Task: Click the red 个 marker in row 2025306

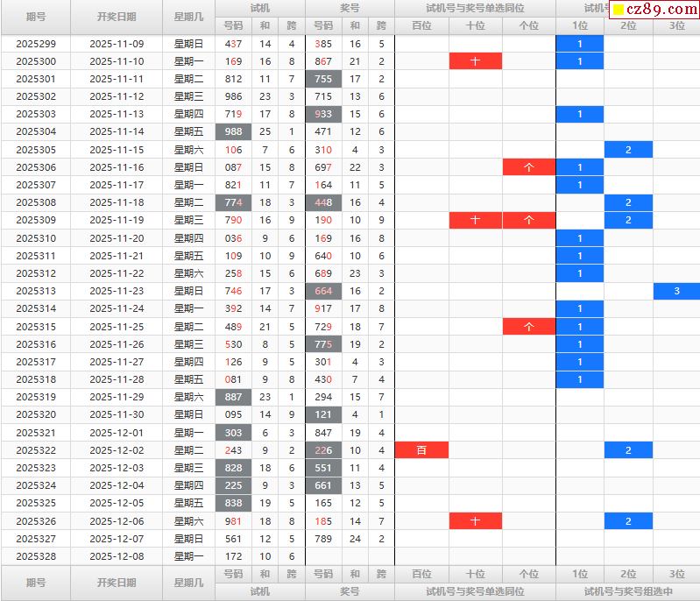Action: pos(528,167)
